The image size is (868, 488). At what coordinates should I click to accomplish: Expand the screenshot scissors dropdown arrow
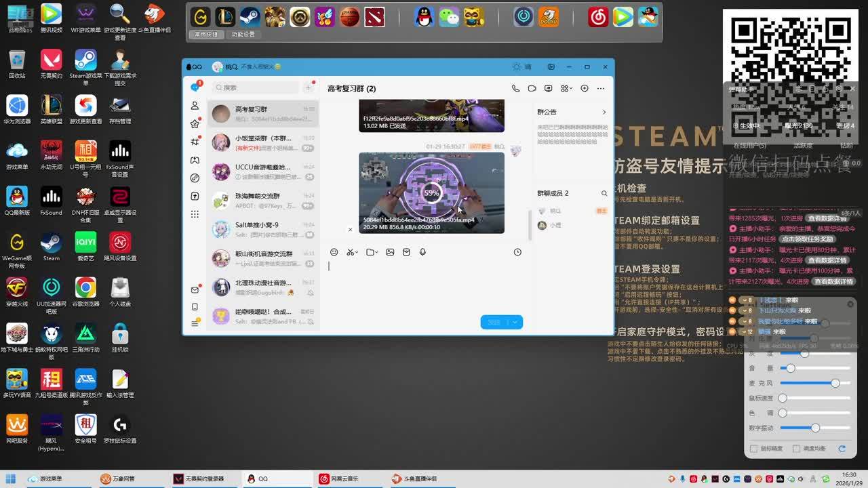click(357, 253)
